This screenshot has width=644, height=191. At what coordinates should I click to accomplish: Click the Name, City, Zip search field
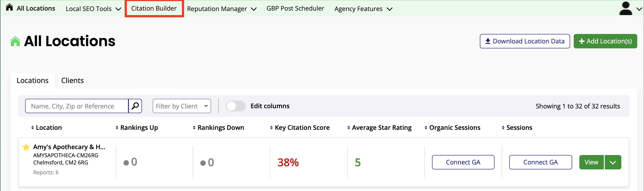coord(77,106)
